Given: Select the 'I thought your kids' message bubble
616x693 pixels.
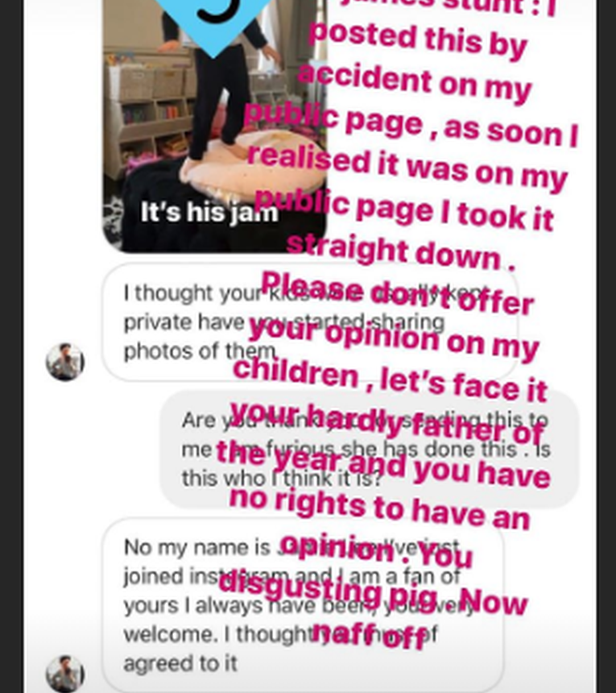Looking at the screenshot, I should pyautogui.click(x=310, y=322).
